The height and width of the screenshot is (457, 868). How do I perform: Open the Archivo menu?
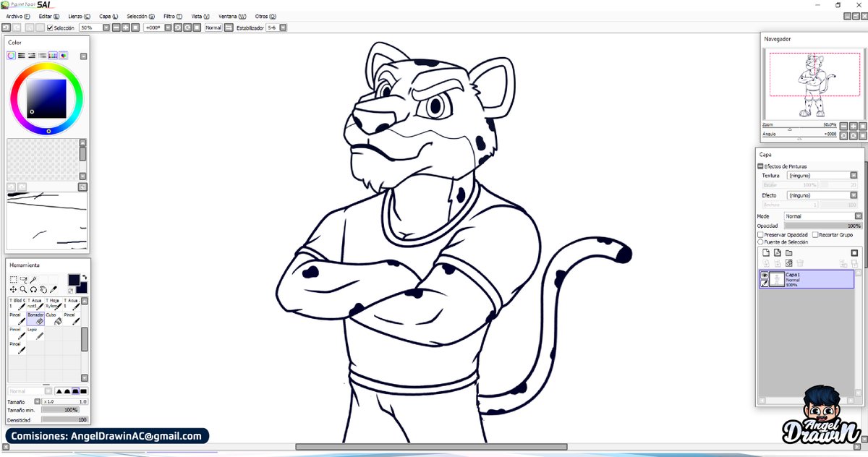click(17, 16)
